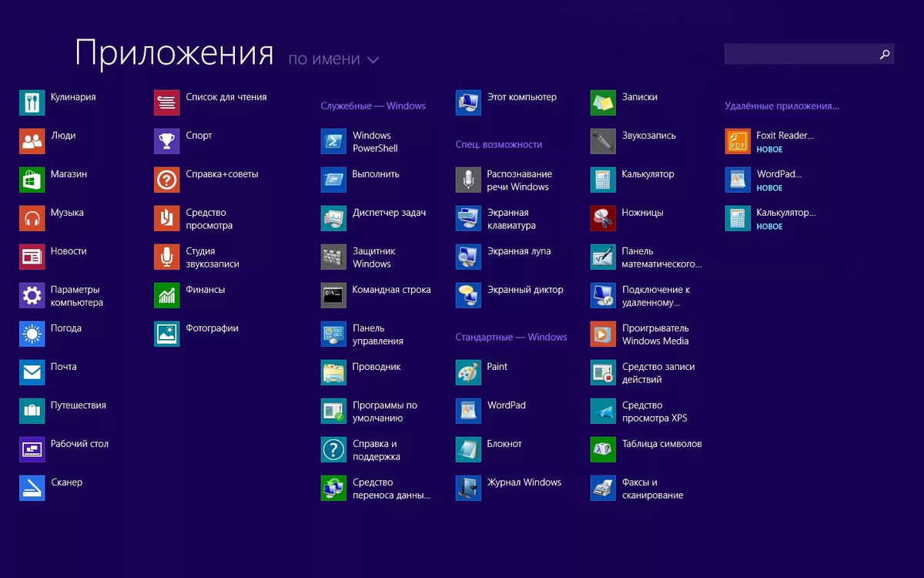Click the Windows PowerShell icon
The height and width of the screenshot is (578, 924).
pyautogui.click(x=333, y=141)
